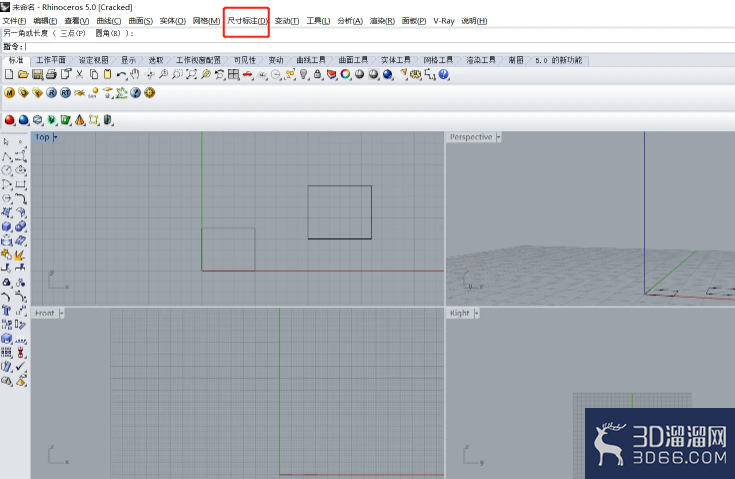The image size is (735, 479).
Task: Open Help with the blue question mark icon
Action: (443, 74)
